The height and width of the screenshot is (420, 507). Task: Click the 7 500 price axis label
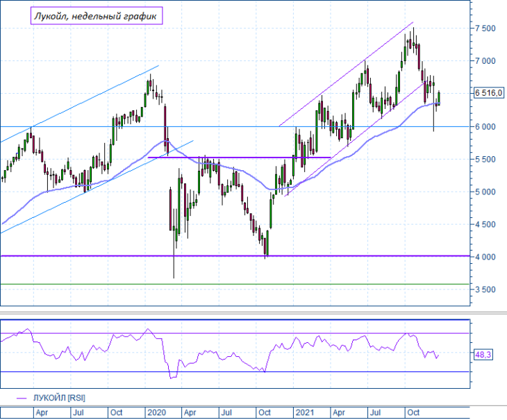[x=485, y=28]
